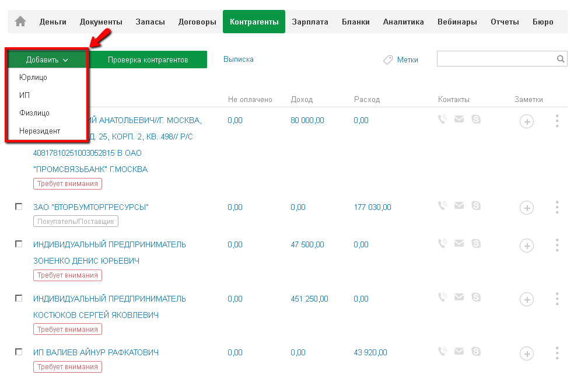Open the Зарплата tab
Screen dimensions: 588x378
[x=310, y=22]
